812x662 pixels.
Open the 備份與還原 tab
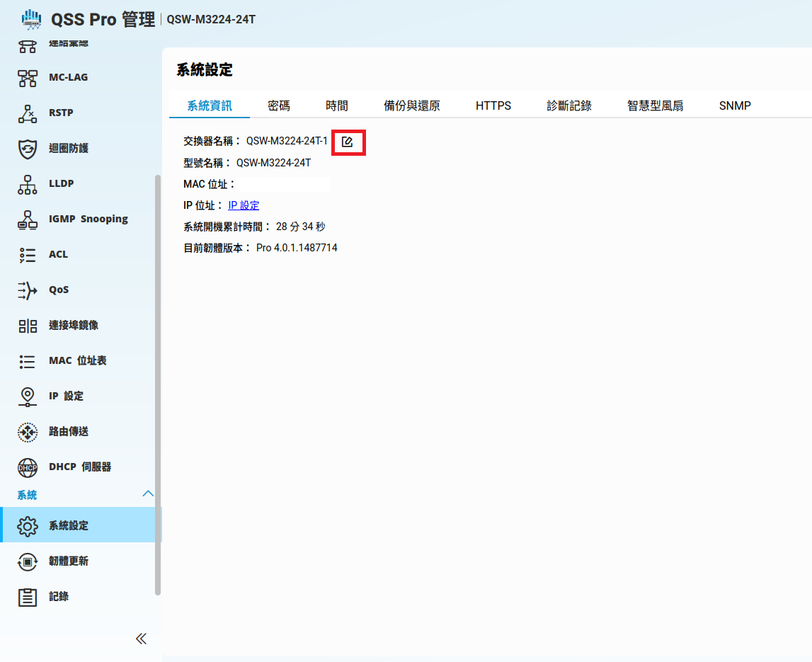412,105
